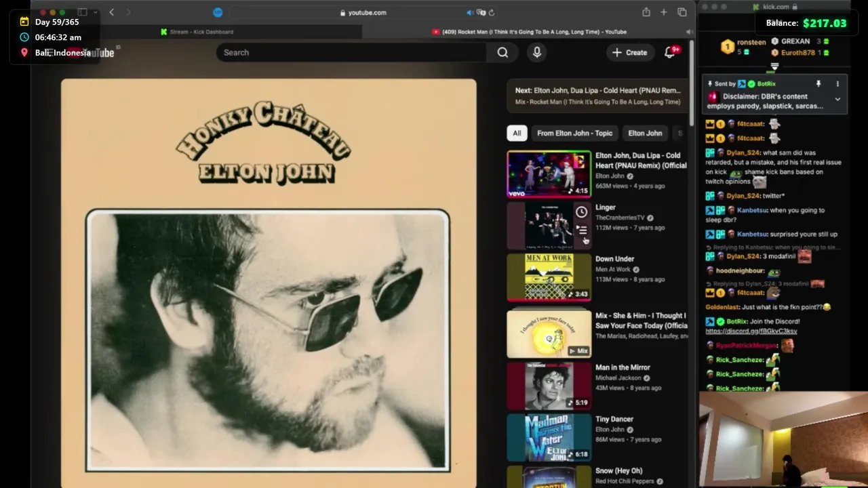
Task: Open the Tiny Dancer video thumbnail
Action: click(549, 437)
